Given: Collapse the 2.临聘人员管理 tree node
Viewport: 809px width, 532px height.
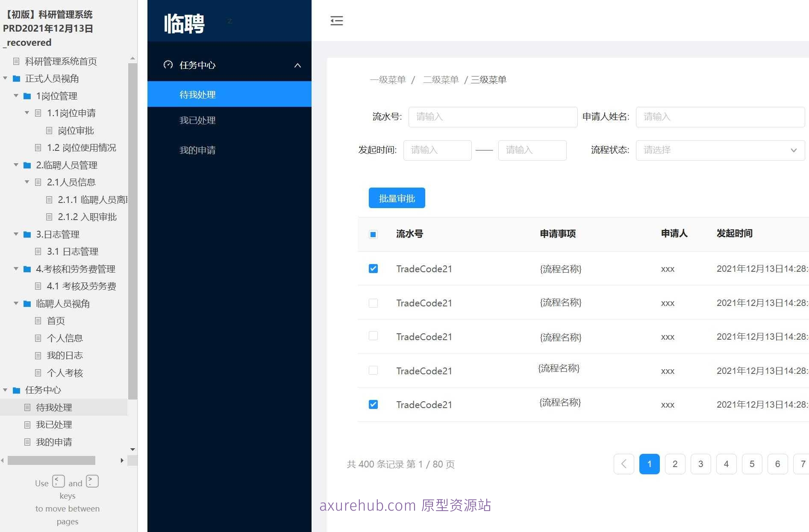Looking at the screenshot, I should [x=16, y=165].
